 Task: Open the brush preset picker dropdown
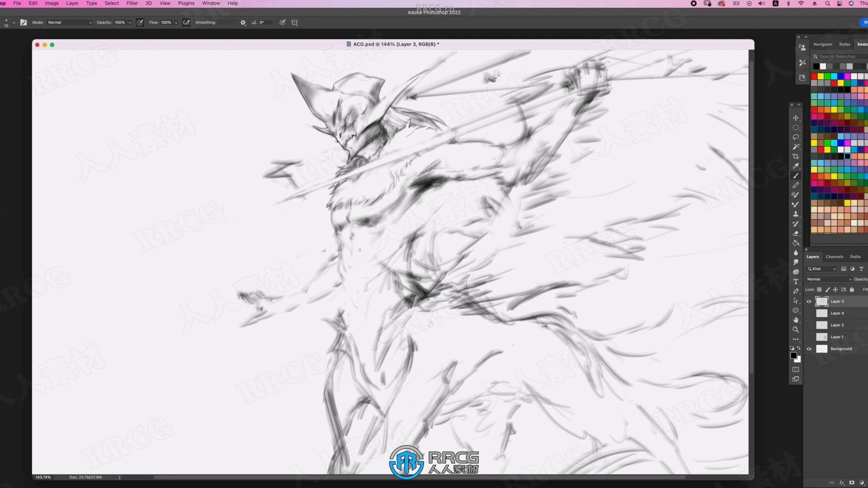click(14, 23)
